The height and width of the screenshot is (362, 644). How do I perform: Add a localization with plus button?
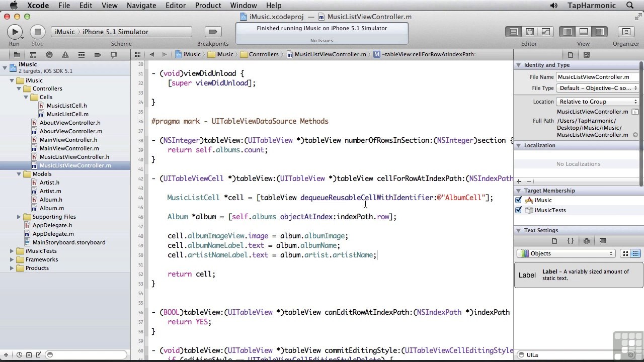click(520, 181)
